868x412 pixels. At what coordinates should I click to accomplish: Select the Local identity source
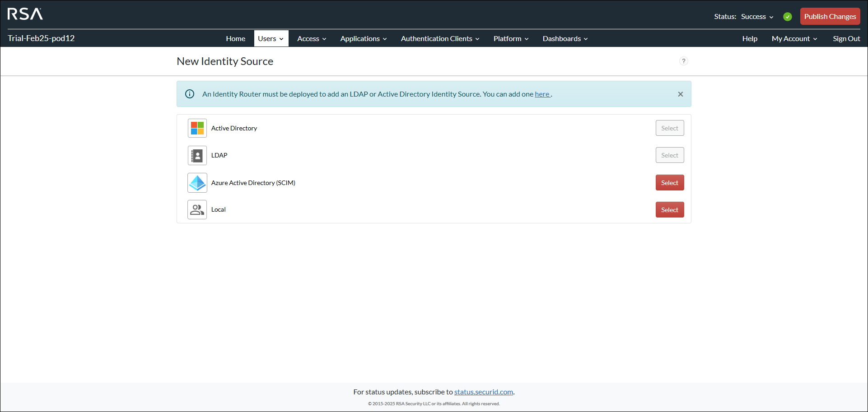[x=670, y=209]
